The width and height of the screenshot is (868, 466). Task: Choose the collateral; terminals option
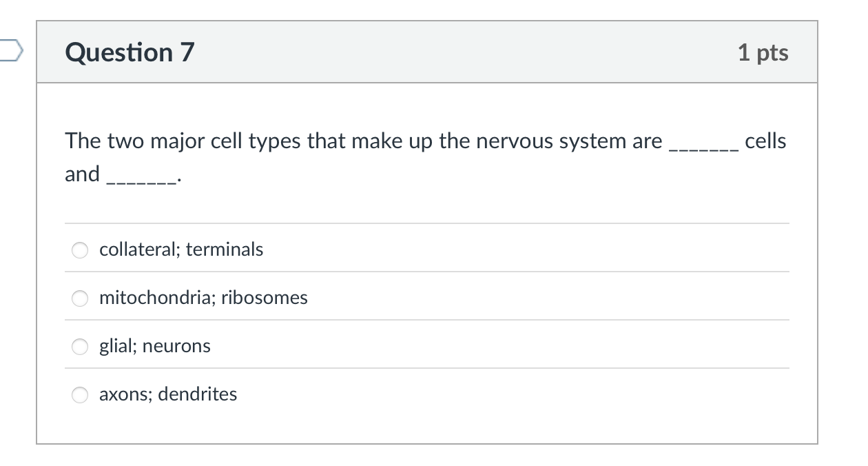pyautogui.click(x=80, y=250)
